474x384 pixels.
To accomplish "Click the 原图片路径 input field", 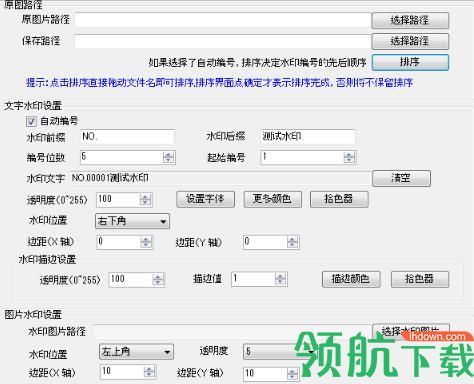I will (223, 20).
